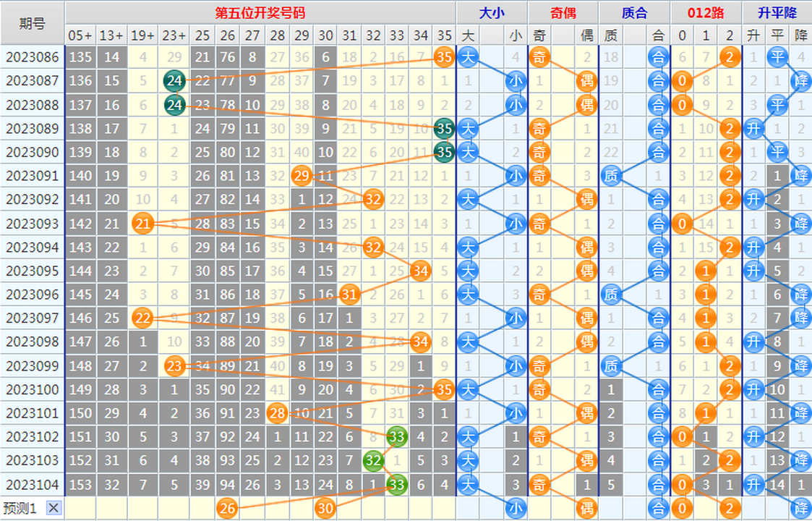Viewport: 812px width, 521px height.
Task: Toggle predicted 合 ball in 预测1 row
Action: [658, 509]
